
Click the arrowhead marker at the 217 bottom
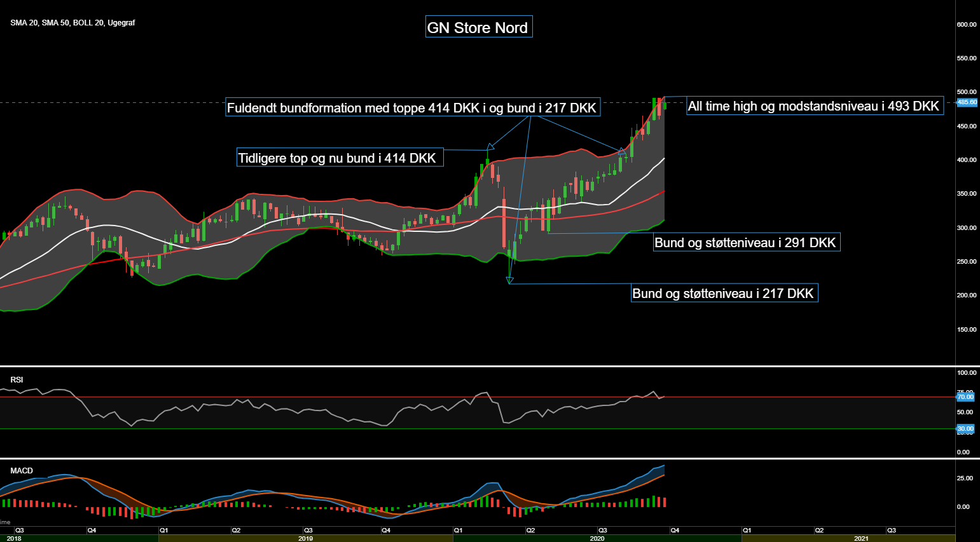(509, 280)
